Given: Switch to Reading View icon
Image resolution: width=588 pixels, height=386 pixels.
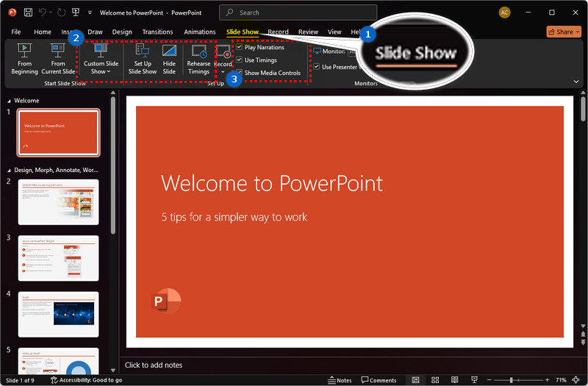Looking at the screenshot, I should pyautogui.click(x=454, y=380).
